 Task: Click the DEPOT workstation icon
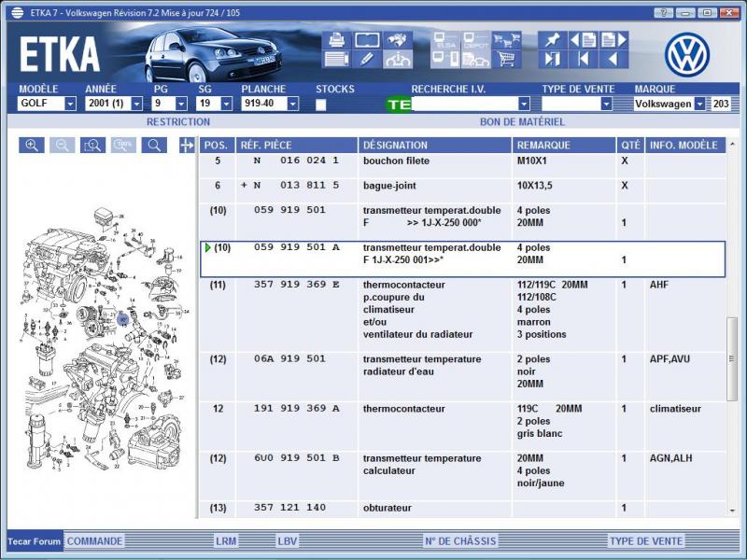click(x=476, y=40)
